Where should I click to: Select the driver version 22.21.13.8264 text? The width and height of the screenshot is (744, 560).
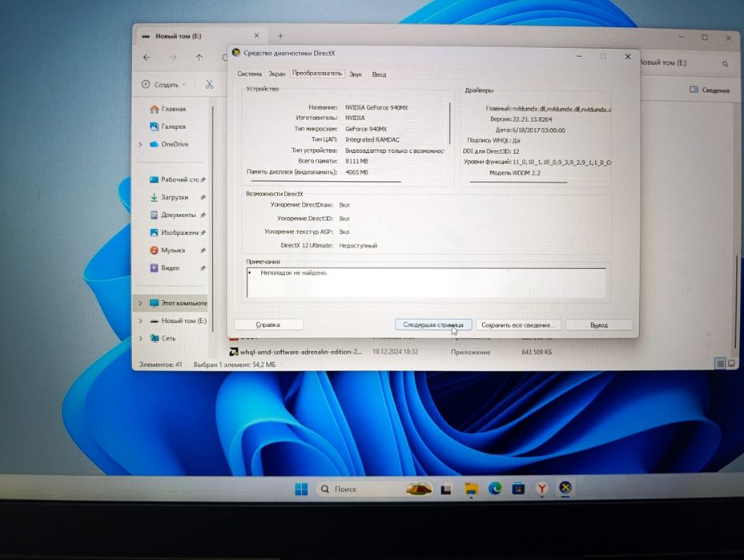pos(532,119)
